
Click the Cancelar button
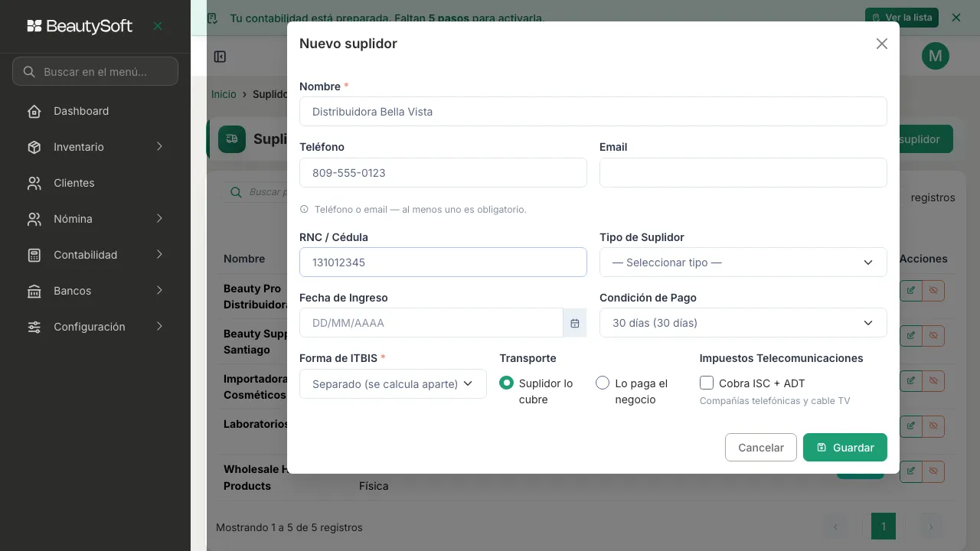761,448
